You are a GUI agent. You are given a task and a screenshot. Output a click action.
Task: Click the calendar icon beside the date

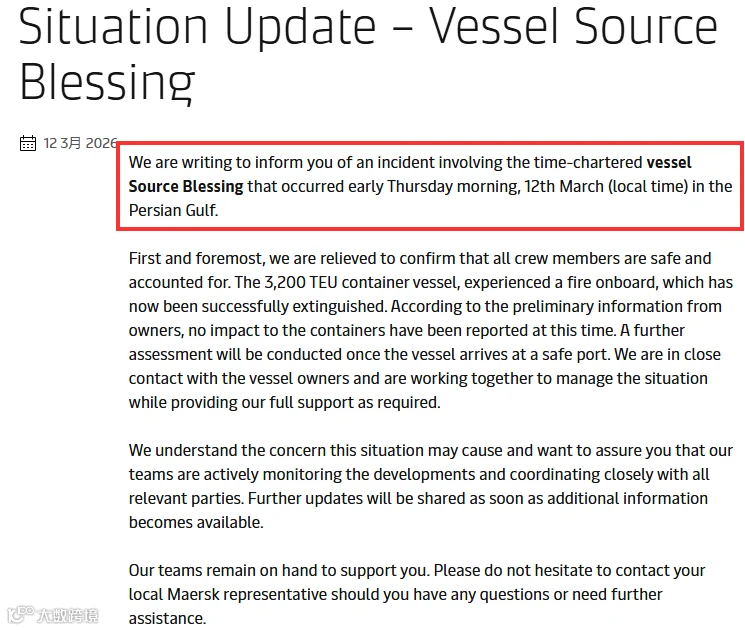tap(28, 143)
